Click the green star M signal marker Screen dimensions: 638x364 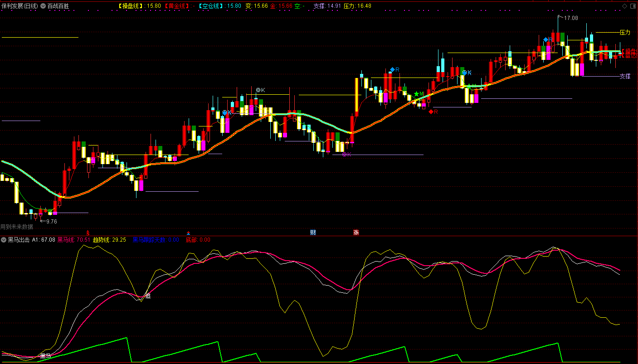click(419, 94)
